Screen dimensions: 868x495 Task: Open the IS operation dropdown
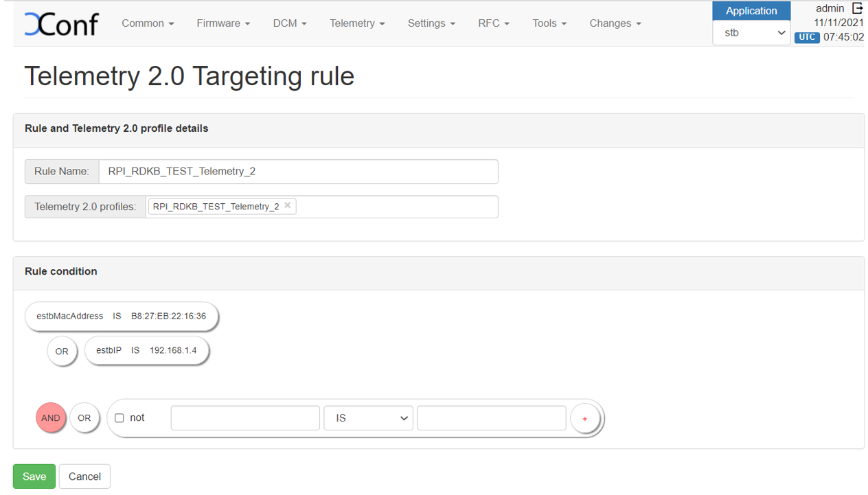point(368,418)
